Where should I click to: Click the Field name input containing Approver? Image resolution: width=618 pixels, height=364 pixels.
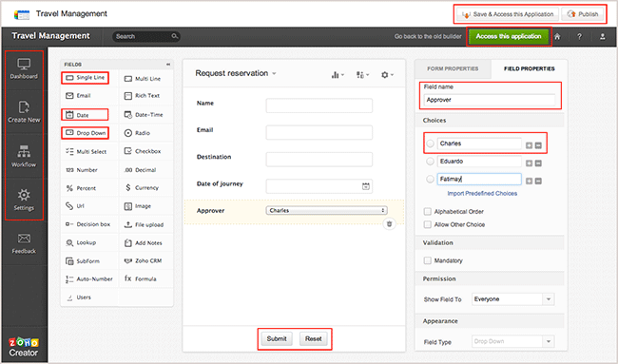click(490, 100)
